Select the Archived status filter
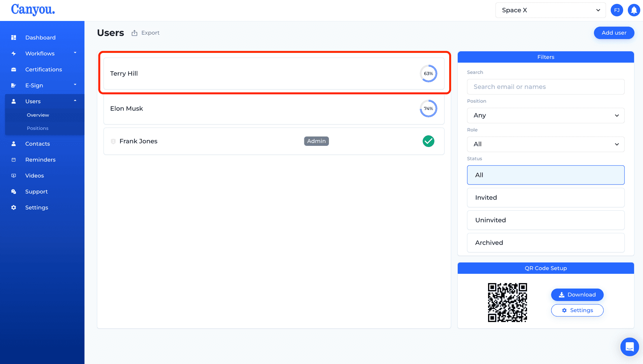This screenshot has width=643, height=364. (x=546, y=243)
